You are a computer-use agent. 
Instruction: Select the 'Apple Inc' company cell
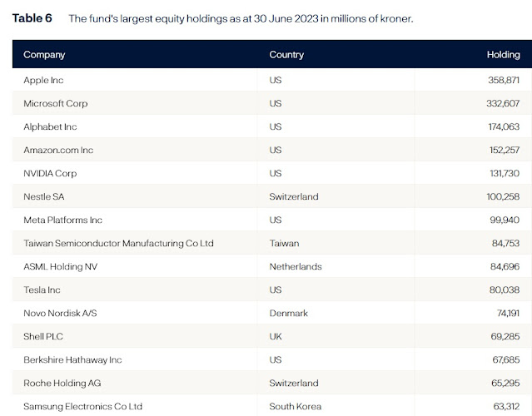click(43, 80)
